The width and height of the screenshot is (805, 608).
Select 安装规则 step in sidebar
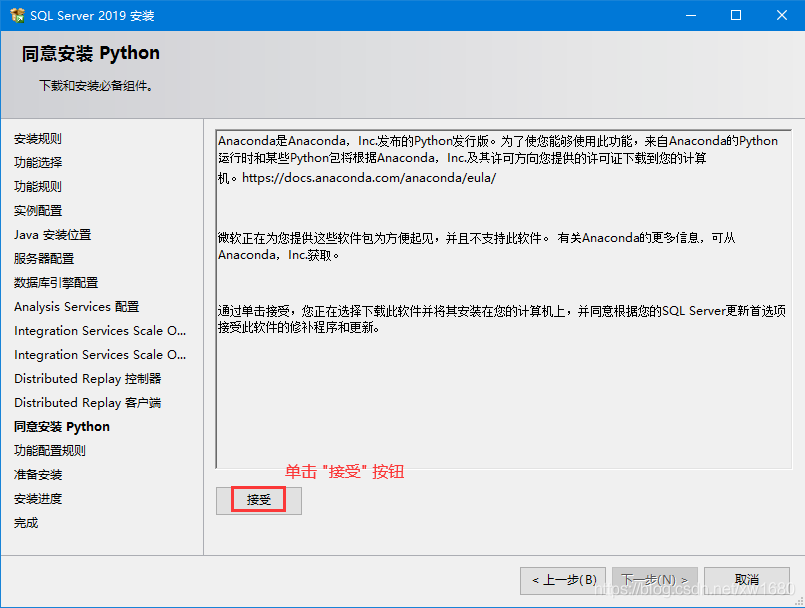(38, 139)
